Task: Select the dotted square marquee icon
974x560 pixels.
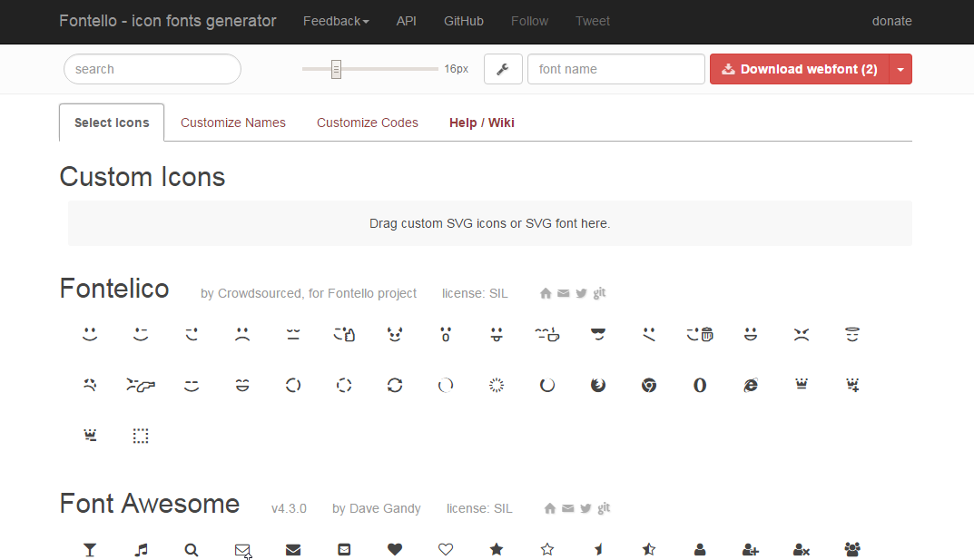Action: (x=141, y=437)
